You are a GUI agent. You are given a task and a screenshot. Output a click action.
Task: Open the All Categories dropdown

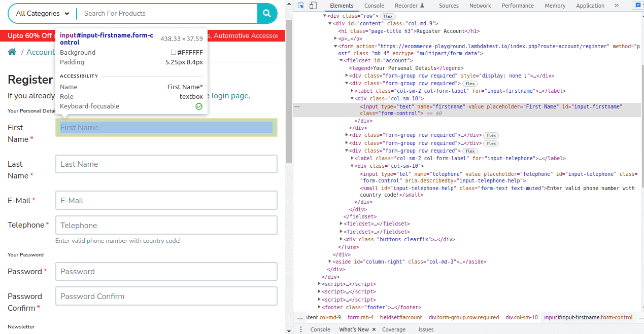pos(41,14)
